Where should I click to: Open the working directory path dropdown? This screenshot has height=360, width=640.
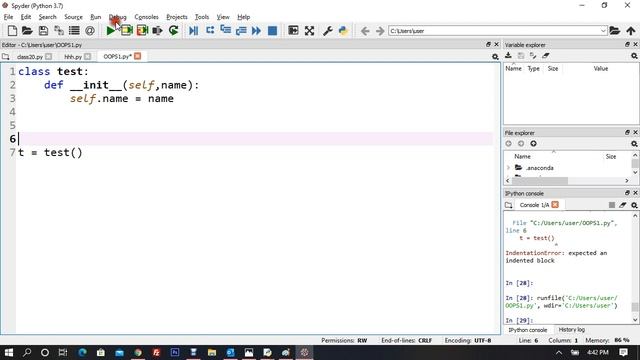pos(603,31)
